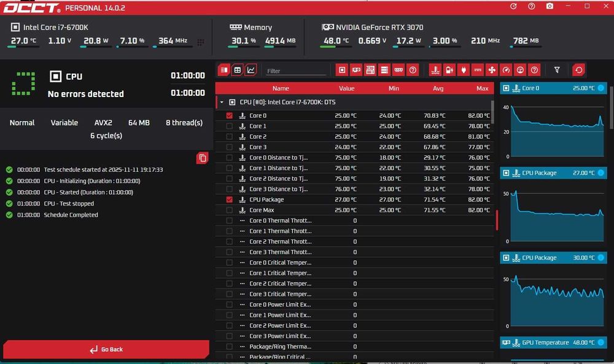The width and height of the screenshot is (614, 364).
Task: Click the Intel Core i7-6700K header label
Action: pos(56,28)
